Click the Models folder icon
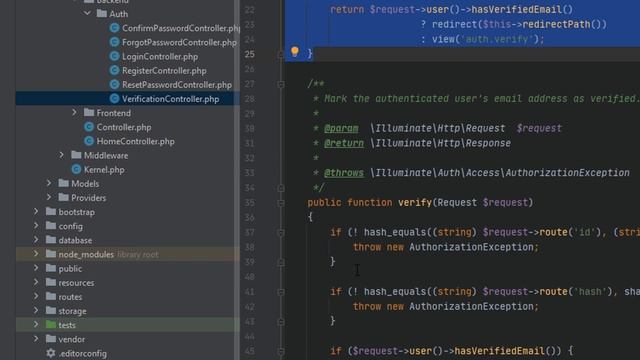The width and height of the screenshot is (640, 360). point(64,183)
